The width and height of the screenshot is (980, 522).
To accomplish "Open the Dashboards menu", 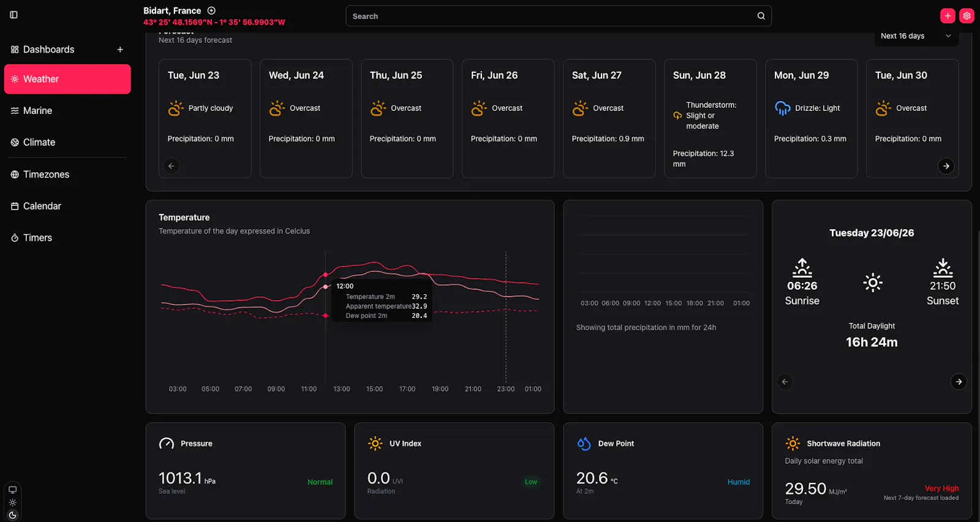I will coord(48,50).
